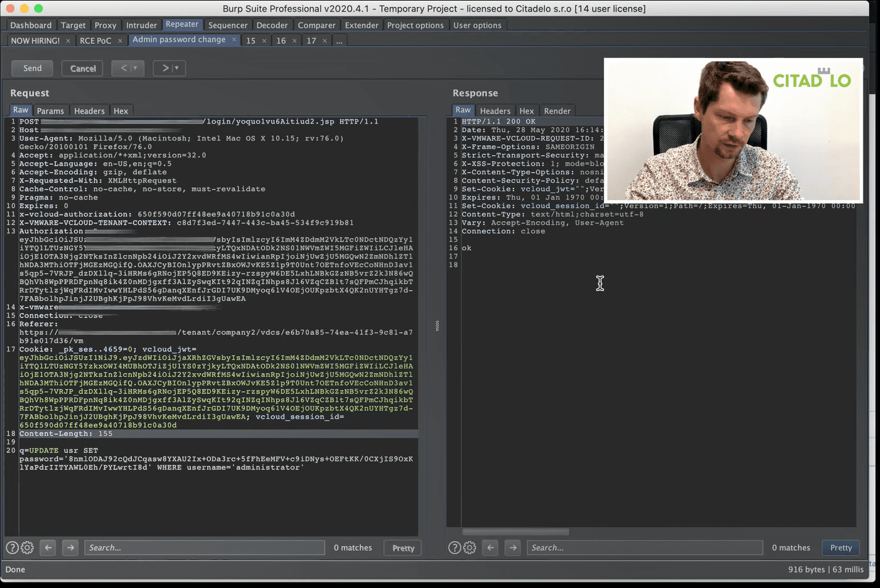Open the new tab ellipsis tab
Screen dimensions: 880x588
click(x=339, y=41)
